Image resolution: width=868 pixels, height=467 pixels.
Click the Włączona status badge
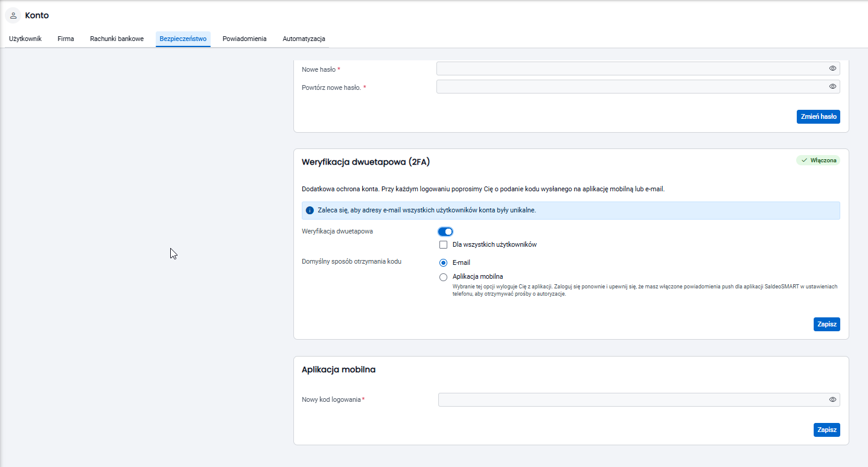(x=818, y=160)
